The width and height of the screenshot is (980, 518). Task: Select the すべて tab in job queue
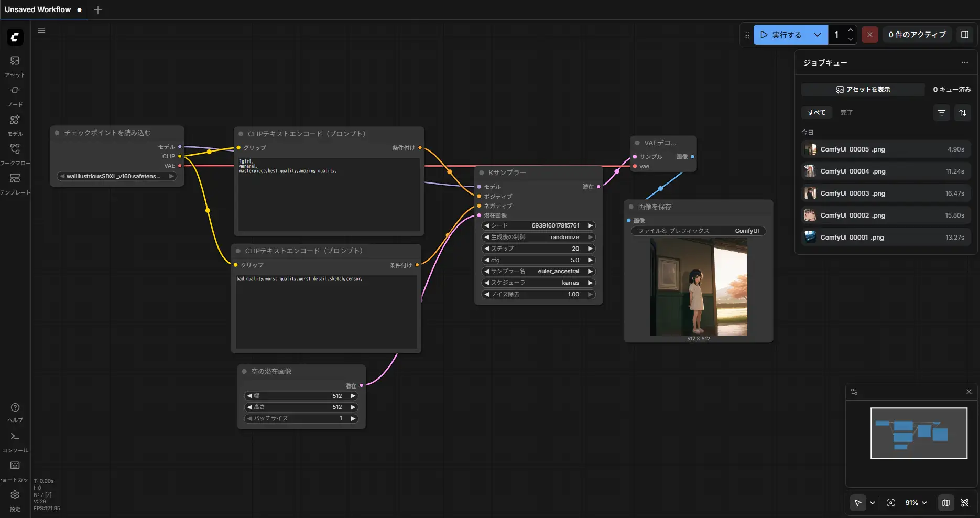(816, 113)
